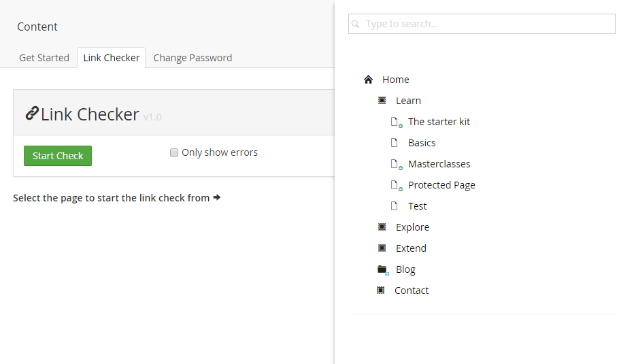The height and width of the screenshot is (364, 634).
Task: Open the Change Password tab
Action: pos(193,58)
